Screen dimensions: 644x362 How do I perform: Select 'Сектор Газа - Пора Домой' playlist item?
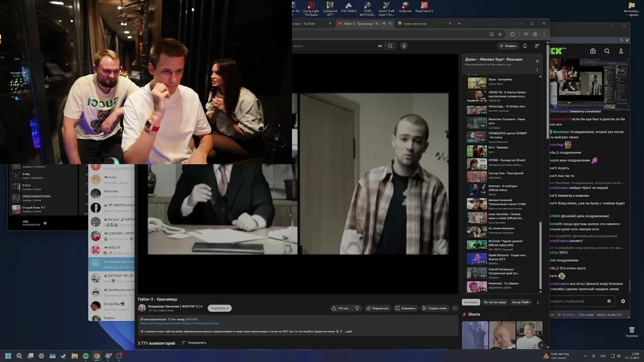coord(502,176)
